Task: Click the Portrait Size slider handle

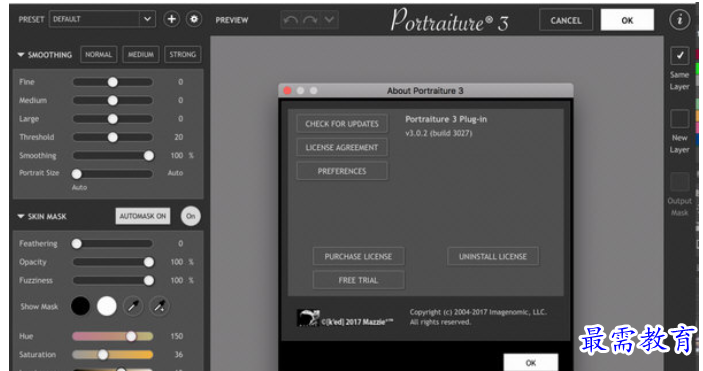Action: (77, 174)
